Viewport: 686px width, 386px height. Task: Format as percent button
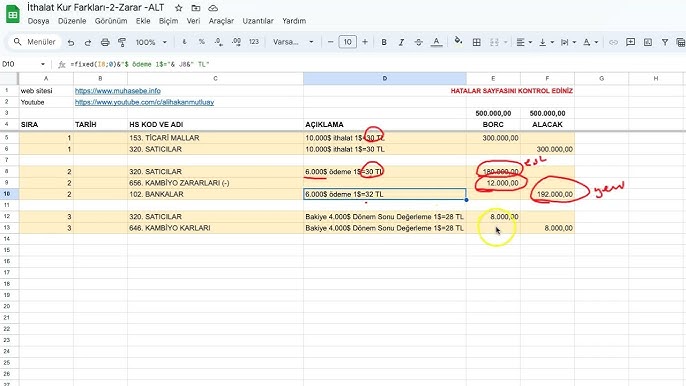click(x=201, y=42)
